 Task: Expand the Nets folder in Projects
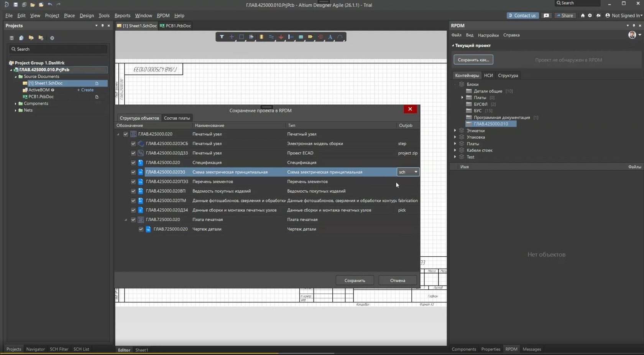click(x=16, y=110)
